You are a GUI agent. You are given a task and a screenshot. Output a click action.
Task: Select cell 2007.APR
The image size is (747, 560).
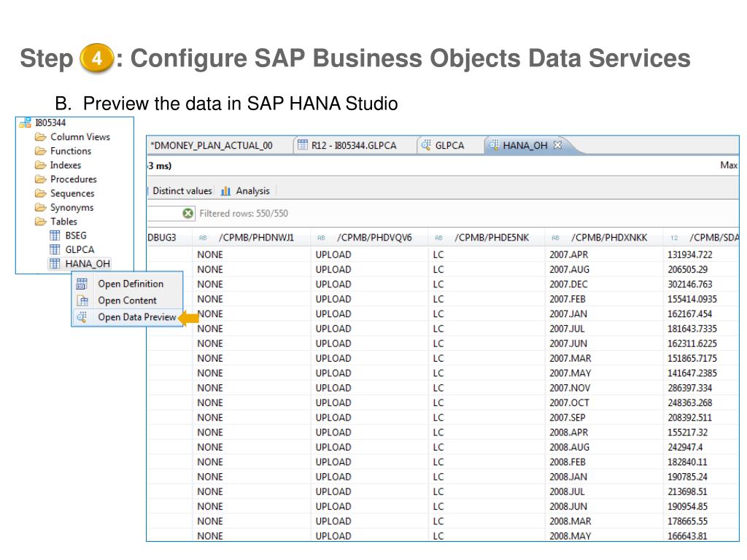pyautogui.click(x=569, y=254)
